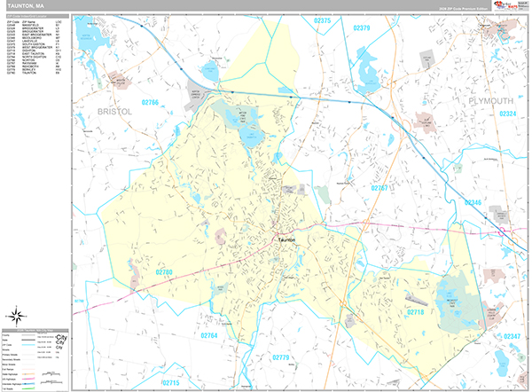Select the ZIP code 02767 label

point(379,188)
